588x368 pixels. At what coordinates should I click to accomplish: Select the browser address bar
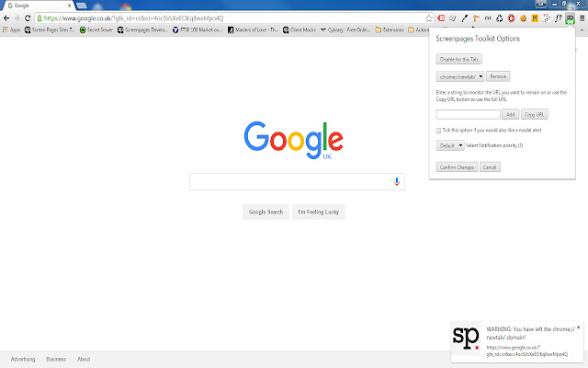[x=234, y=18]
